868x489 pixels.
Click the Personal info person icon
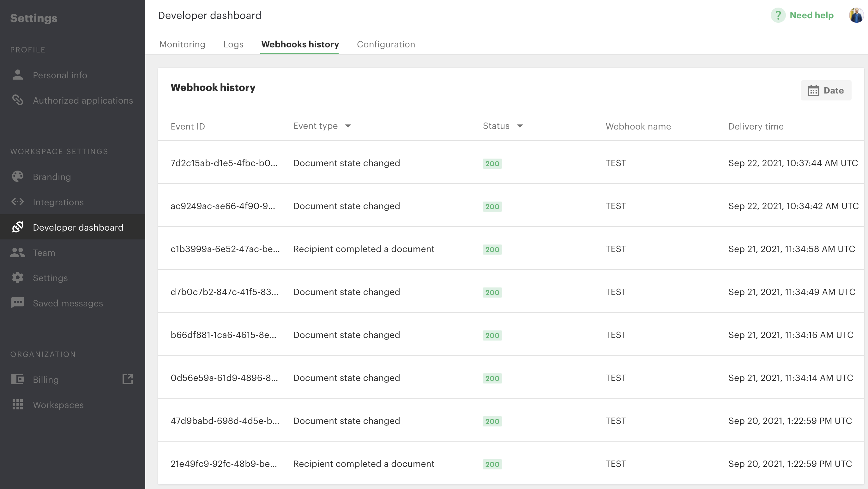[x=17, y=75]
